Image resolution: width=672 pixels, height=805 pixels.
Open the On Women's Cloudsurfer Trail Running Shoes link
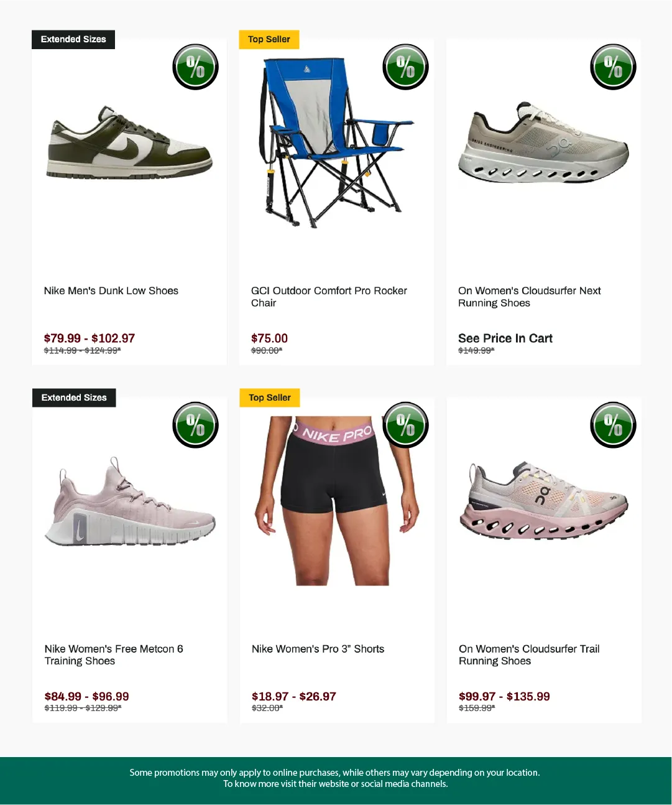[x=529, y=655]
